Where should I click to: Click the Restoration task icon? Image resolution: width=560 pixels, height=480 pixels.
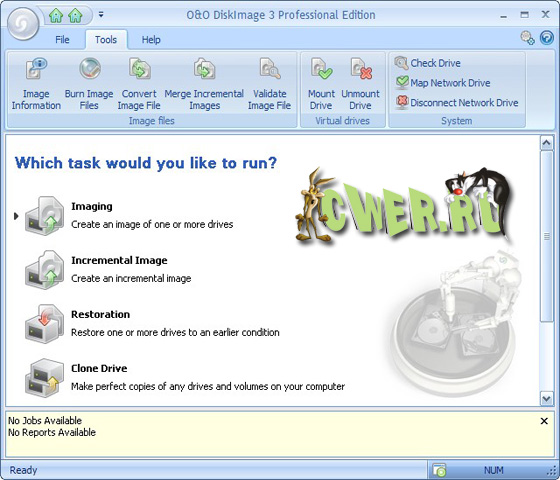(x=45, y=324)
